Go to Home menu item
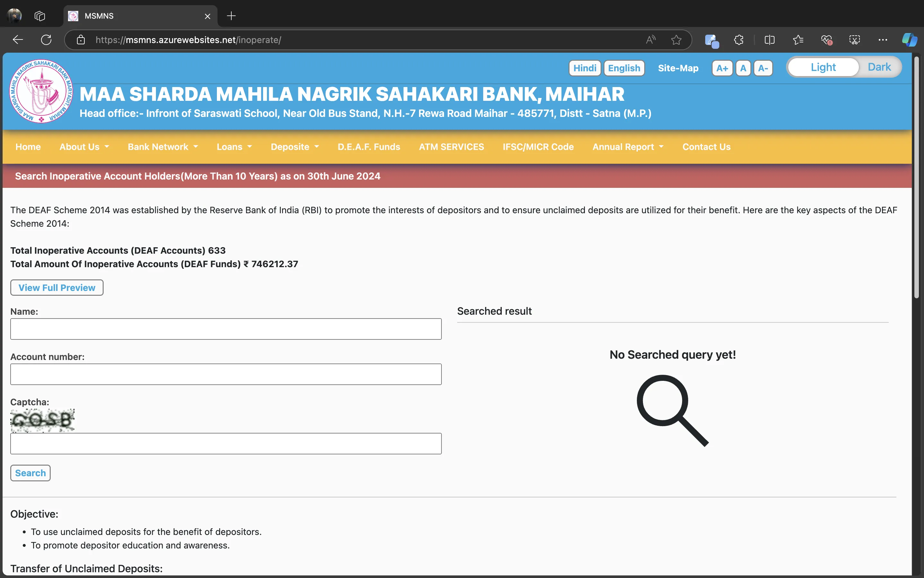Screen dimensions: 924x578 tap(28, 147)
